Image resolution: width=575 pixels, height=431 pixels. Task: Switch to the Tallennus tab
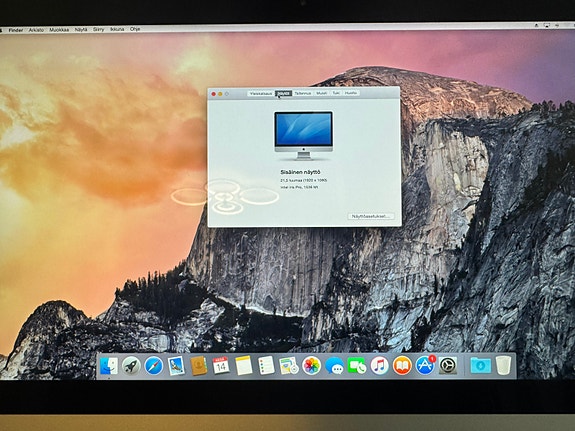(x=303, y=93)
